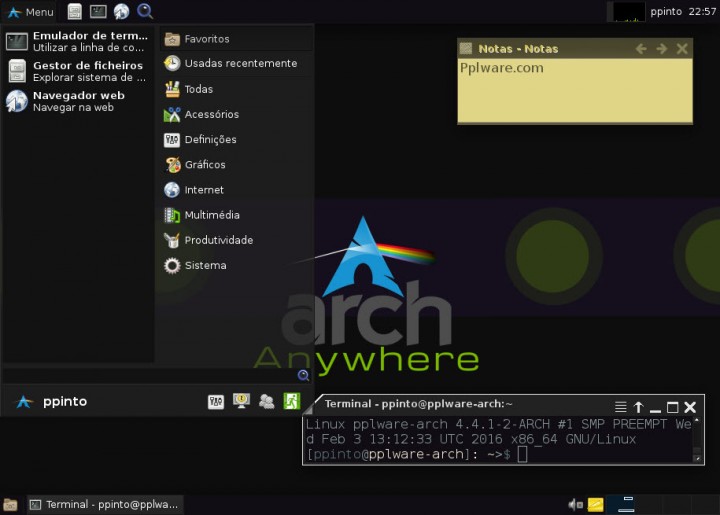Launch file manager icon in top panel
This screenshot has width=720, height=515.
click(x=74, y=11)
